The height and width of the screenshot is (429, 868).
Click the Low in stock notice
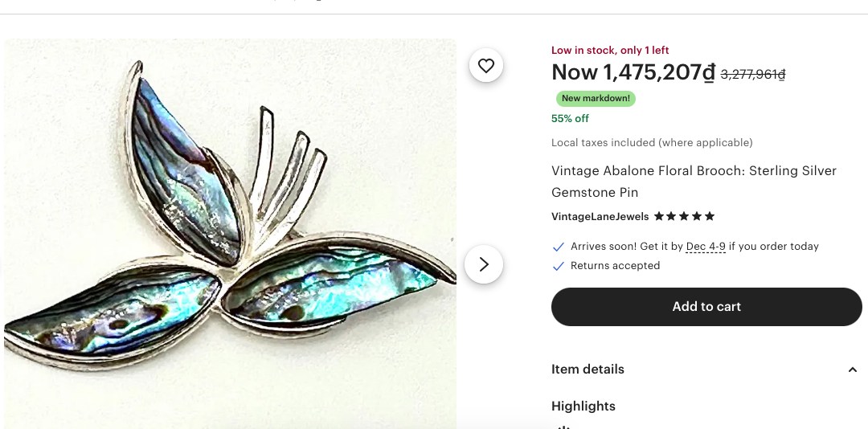click(610, 51)
